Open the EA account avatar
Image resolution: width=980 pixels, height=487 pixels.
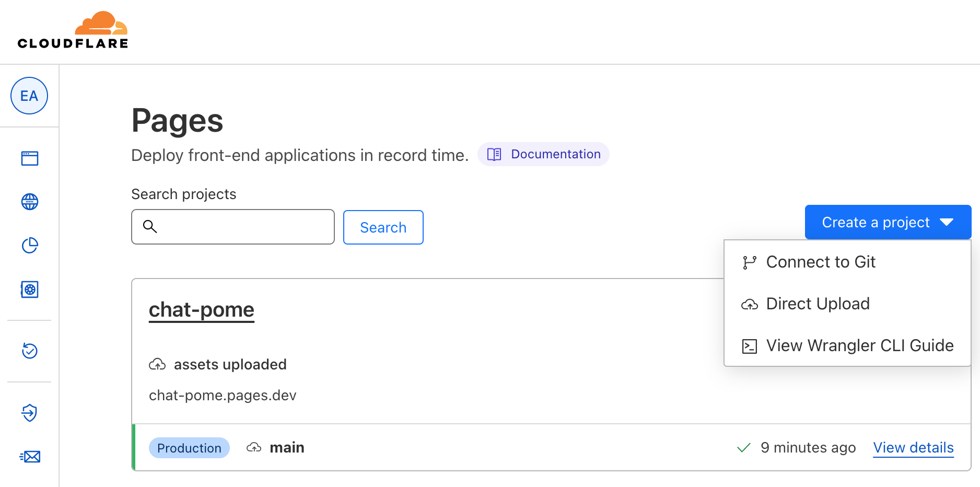pos(29,96)
